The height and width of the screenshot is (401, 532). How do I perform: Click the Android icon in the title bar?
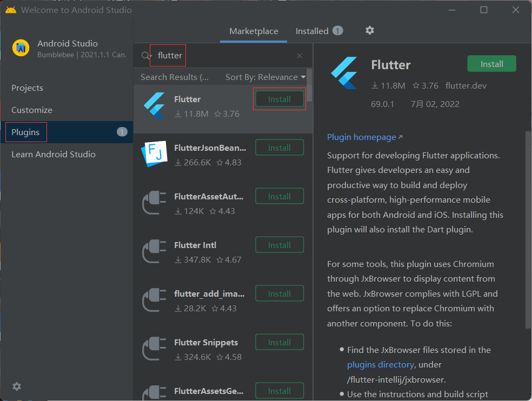(11, 10)
